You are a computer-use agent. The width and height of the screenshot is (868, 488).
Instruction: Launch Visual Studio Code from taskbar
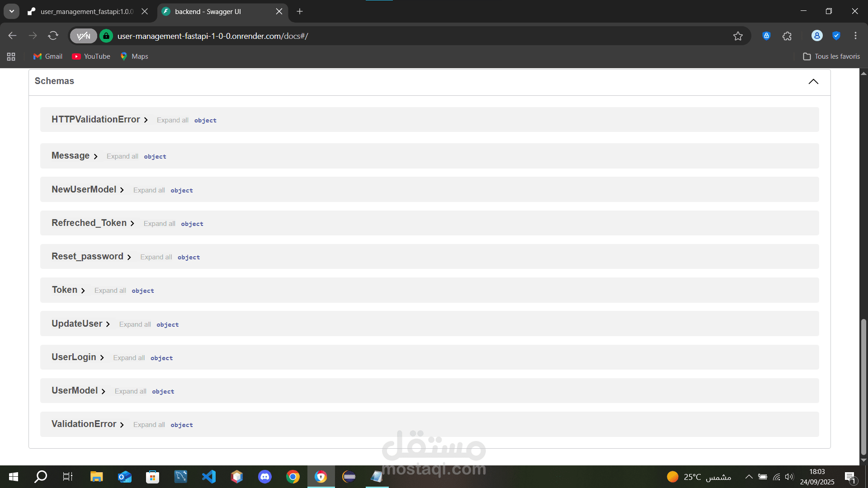click(209, 477)
